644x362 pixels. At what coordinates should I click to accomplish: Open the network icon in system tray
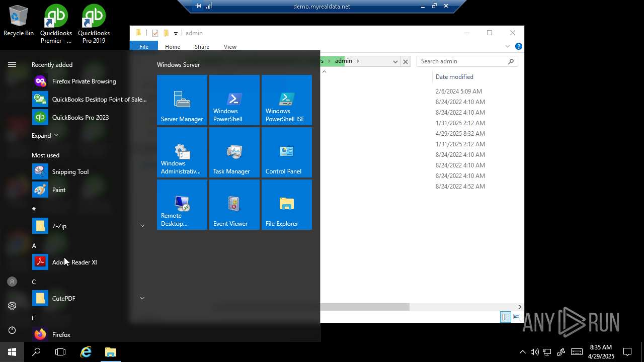547,352
